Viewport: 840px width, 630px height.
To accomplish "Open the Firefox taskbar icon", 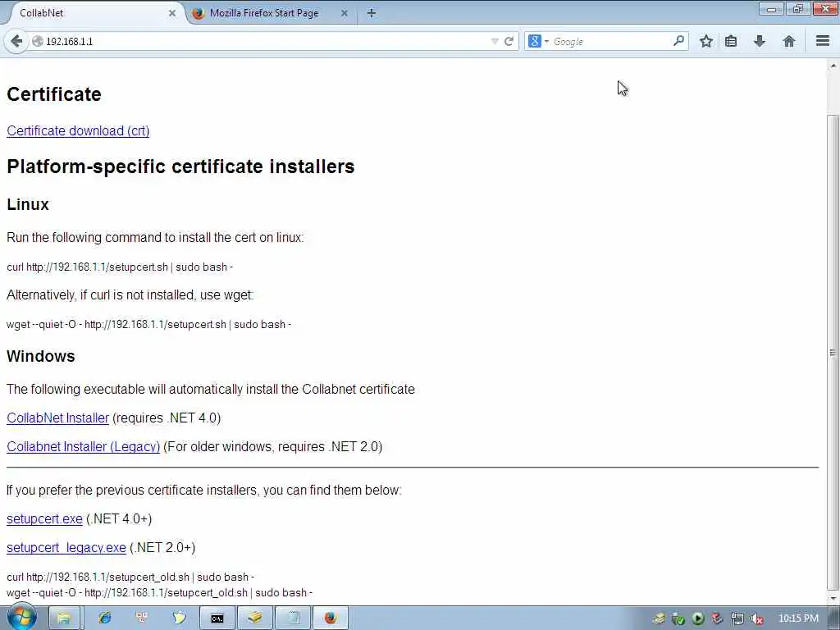I will 331,619.
